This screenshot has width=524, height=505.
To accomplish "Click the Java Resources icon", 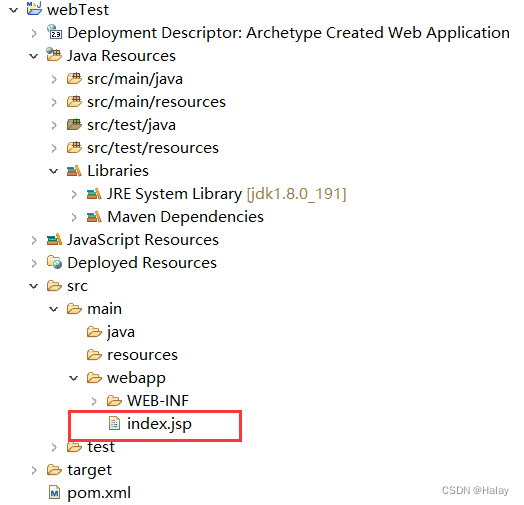I will click(54, 55).
